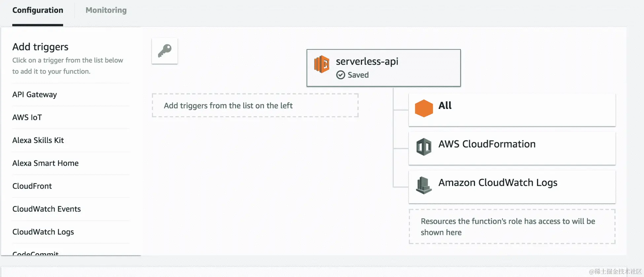Add an API Gateway trigger
This screenshot has height=277, width=644.
tap(35, 95)
